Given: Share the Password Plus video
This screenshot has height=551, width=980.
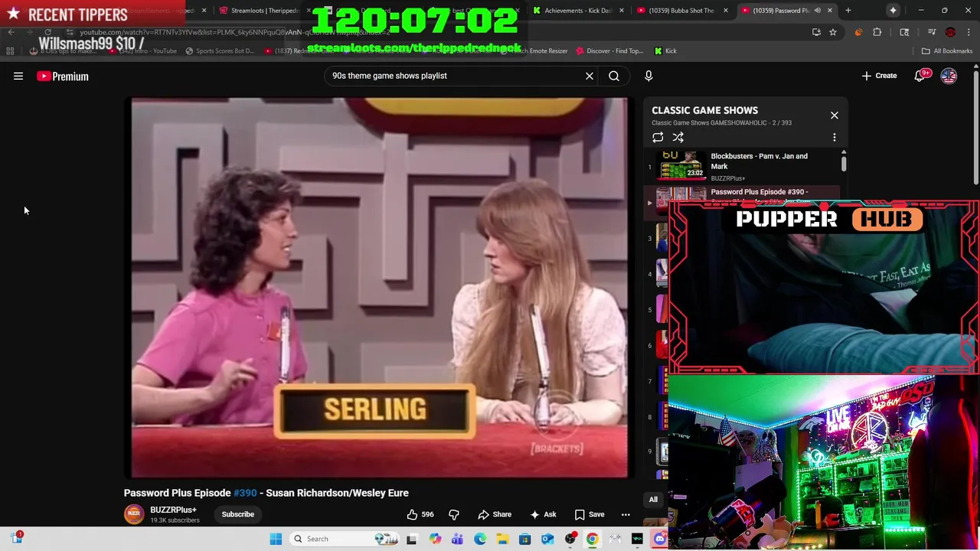Looking at the screenshot, I should tap(495, 514).
